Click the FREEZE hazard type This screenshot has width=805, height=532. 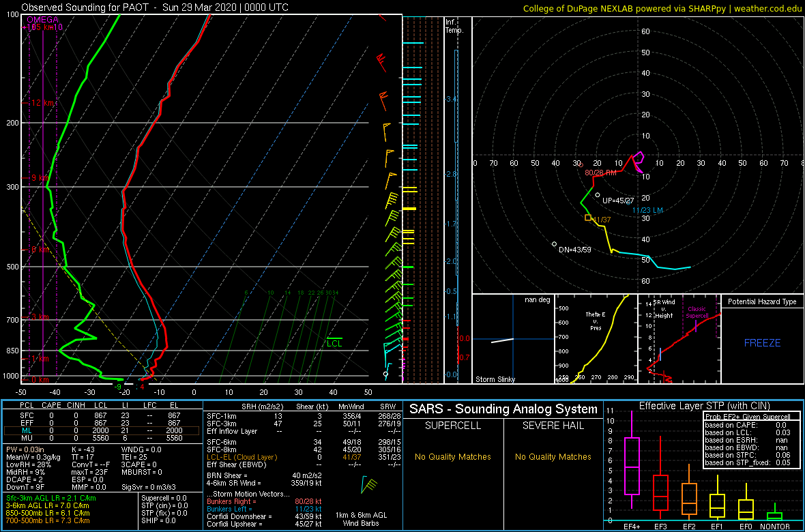coord(763,342)
